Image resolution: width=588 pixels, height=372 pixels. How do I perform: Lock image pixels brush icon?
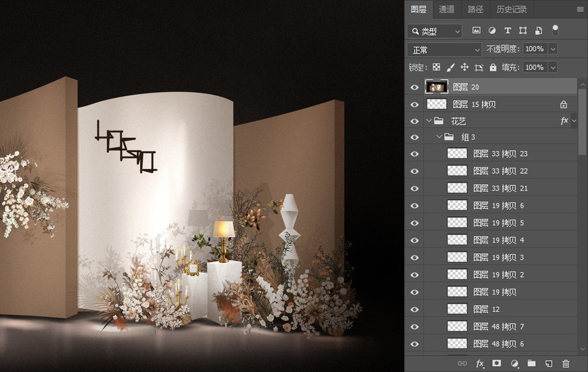[450, 67]
